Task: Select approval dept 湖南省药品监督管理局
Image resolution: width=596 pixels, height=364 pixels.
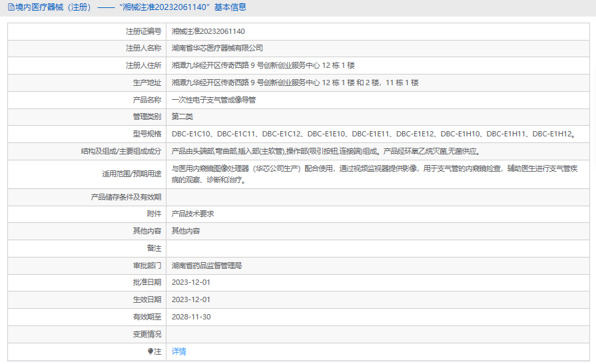Action: (x=206, y=266)
